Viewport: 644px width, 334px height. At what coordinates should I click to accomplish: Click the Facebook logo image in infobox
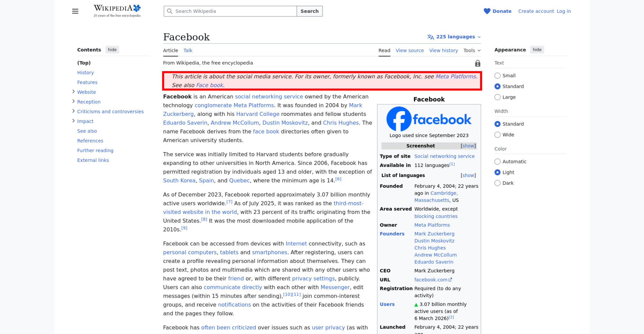click(429, 119)
